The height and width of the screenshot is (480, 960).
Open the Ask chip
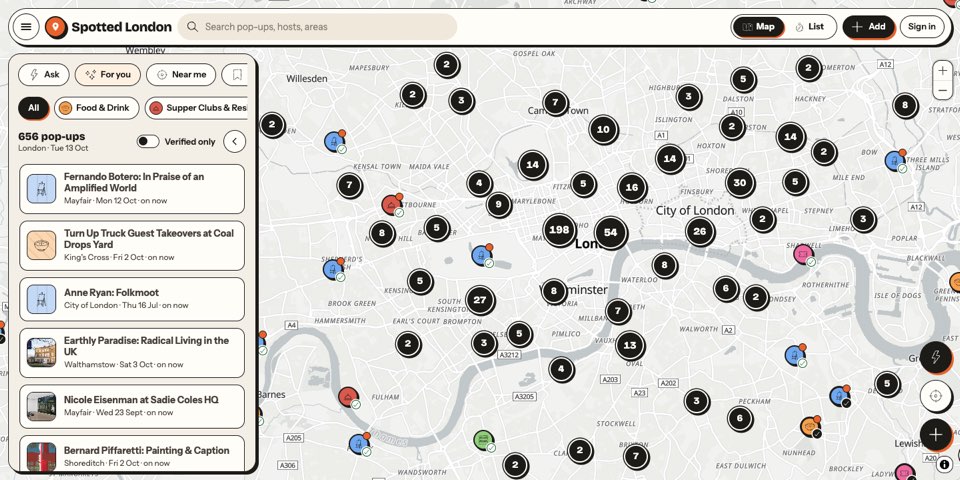click(x=43, y=75)
